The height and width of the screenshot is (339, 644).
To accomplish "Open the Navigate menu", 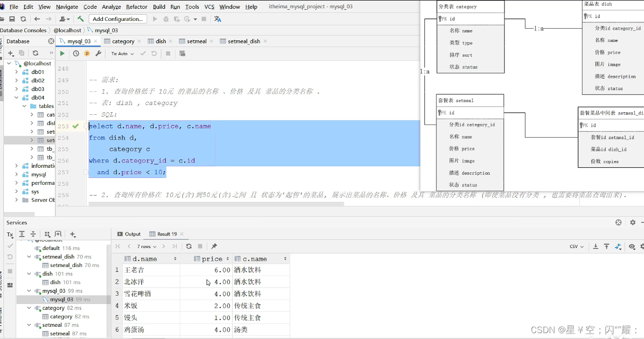I will 67,7.
